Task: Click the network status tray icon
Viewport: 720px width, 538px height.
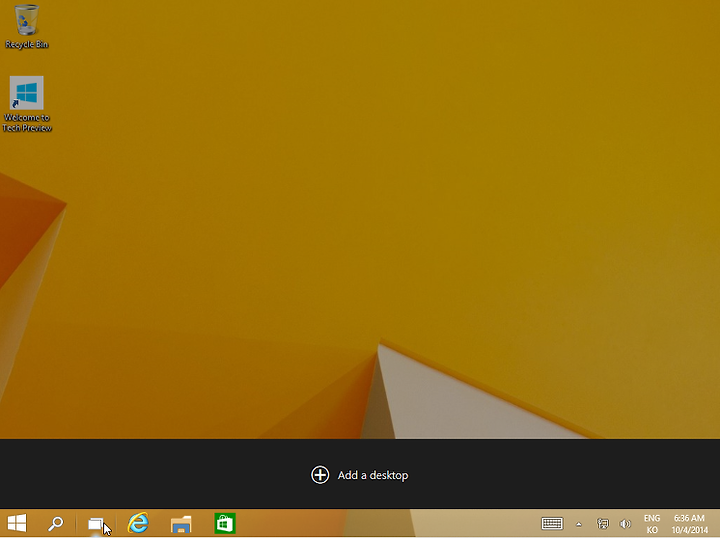Action: (x=602, y=523)
